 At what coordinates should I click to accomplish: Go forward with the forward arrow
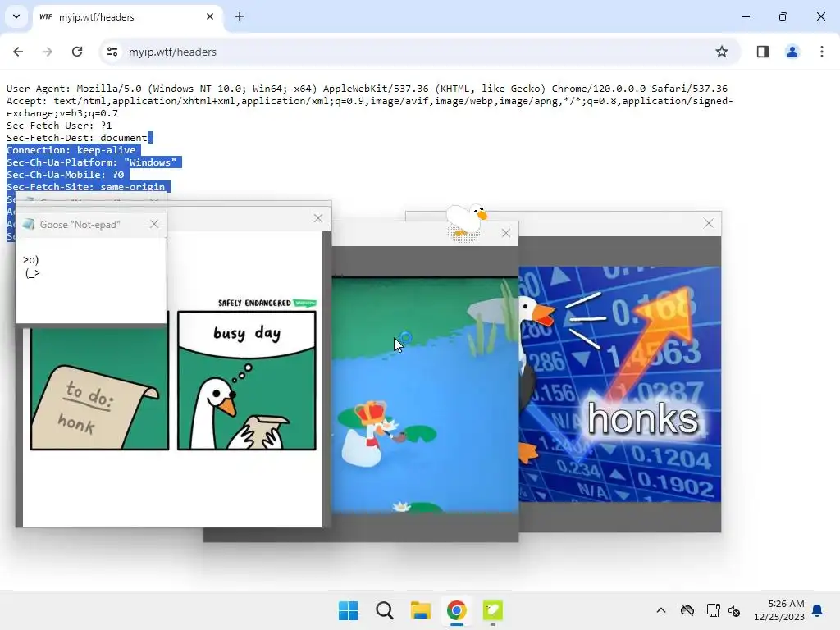(48, 52)
